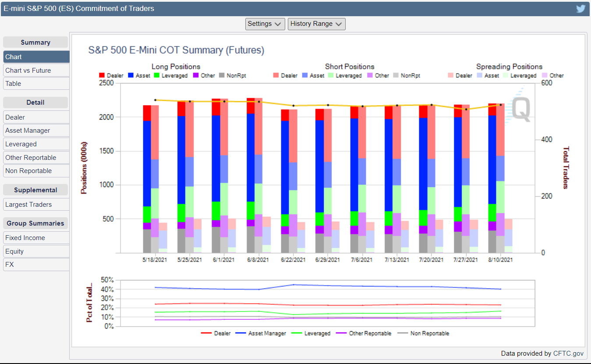Click the Positions (000s) axis label
The image size is (591, 364).
pyautogui.click(x=84, y=168)
